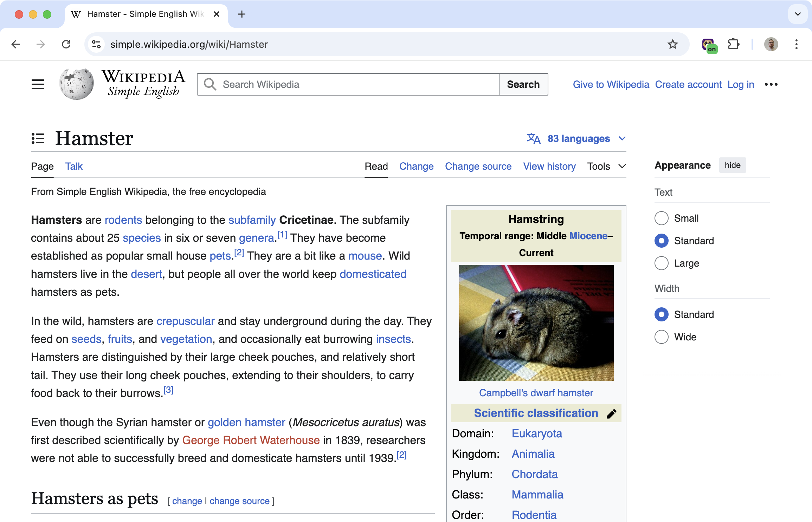
Task: Open the Wikipedia main menu hamburger icon
Action: (x=38, y=84)
